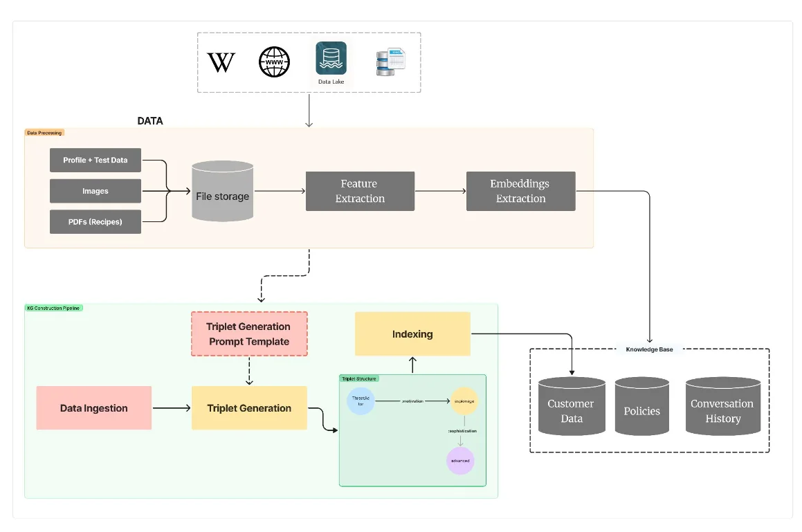802x532 pixels.
Task: Select the Feature Extraction block
Action: (x=360, y=191)
